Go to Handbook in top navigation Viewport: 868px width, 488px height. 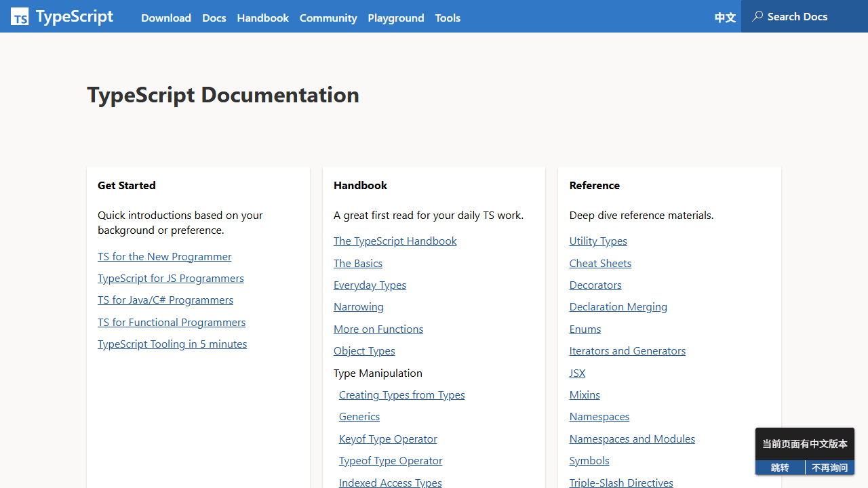pyautogui.click(x=263, y=18)
